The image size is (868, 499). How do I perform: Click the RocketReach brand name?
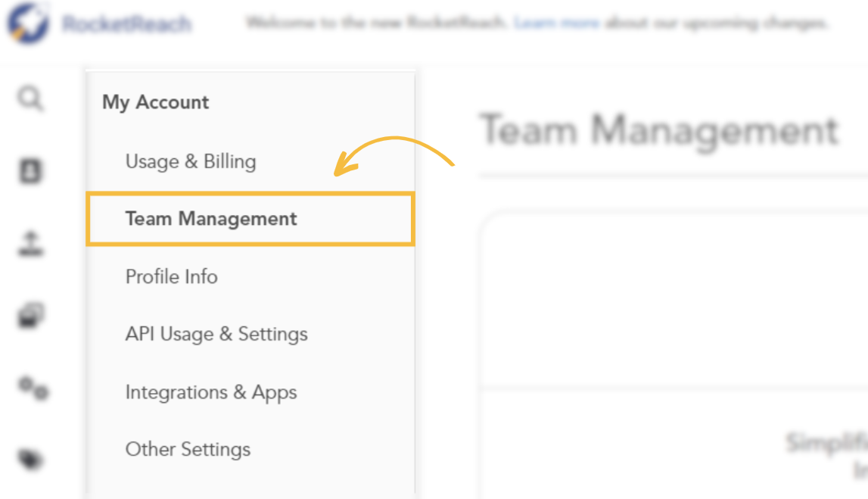click(127, 23)
